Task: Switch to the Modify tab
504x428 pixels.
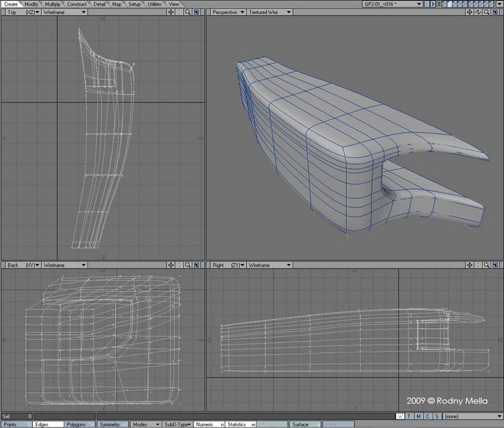Action: 31,4
